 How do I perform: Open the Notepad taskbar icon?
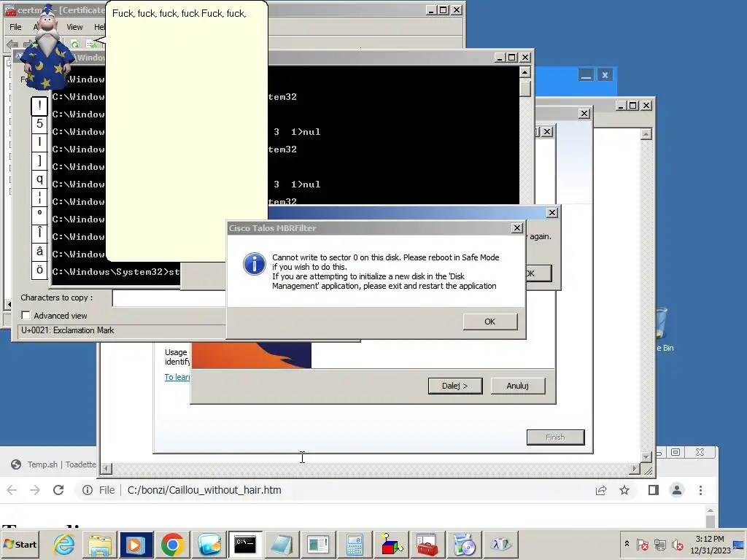click(282, 544)
